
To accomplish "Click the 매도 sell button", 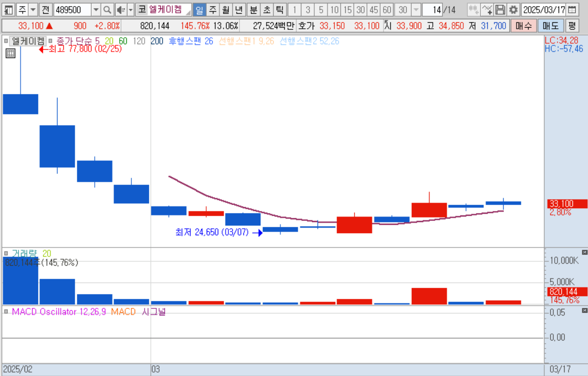I will (x=550, y=26).
